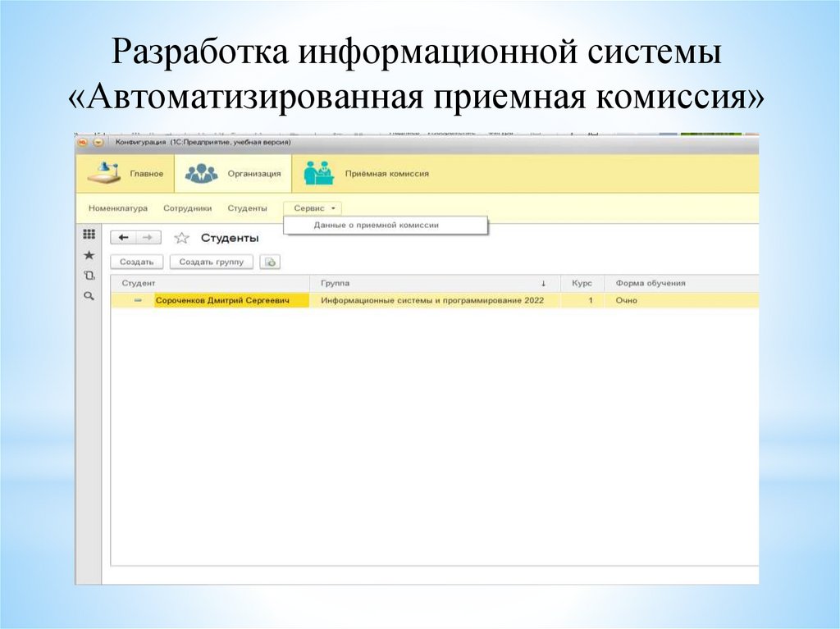Open the sections menu grid icon
The width and height of the screenshot is (840, 629).
click(x=89, y=235)
